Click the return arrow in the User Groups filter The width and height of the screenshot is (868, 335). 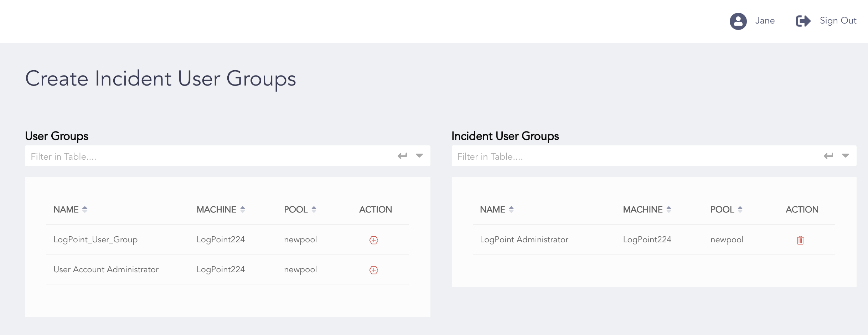(x=402, y=155)
